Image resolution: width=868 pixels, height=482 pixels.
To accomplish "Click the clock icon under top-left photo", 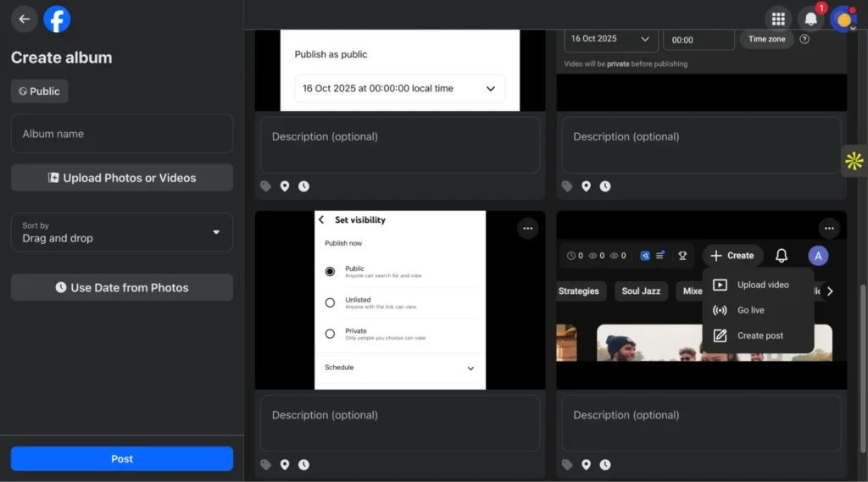I will coord(303,186).
